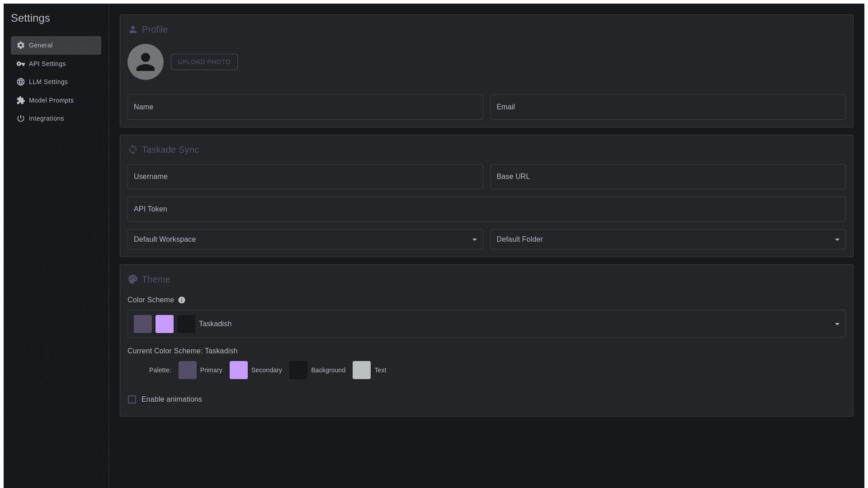868x488 pixels.
Task: Click the globe icon for LLM Settings
Action: click(x=21, y=82)
